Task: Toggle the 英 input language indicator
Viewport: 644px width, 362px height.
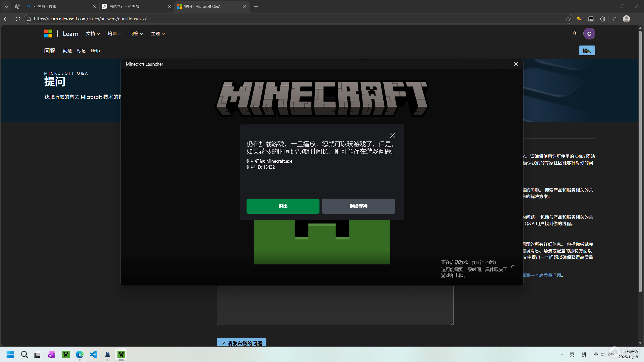Action: tap(572, 354)
